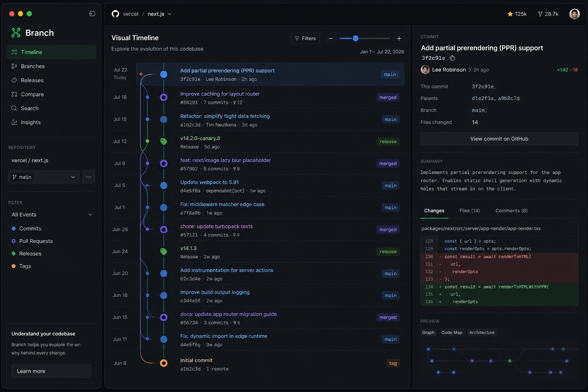Viewport: 588px width, 392px height.
Task: Toggle the Releases event filter
Action: (x=26, y=254)
